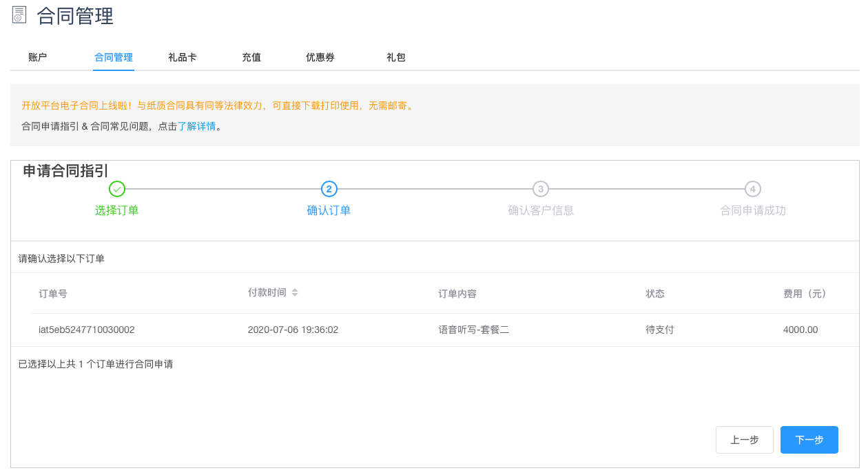868x475 pixels.
Task: Click the 待支付 status cell
Action: coord(660,330)
